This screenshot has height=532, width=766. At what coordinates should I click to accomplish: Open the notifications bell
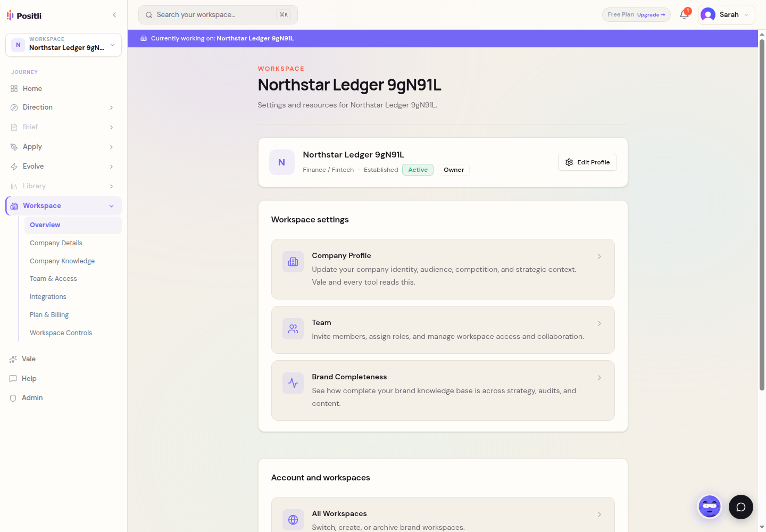point(685,15)
